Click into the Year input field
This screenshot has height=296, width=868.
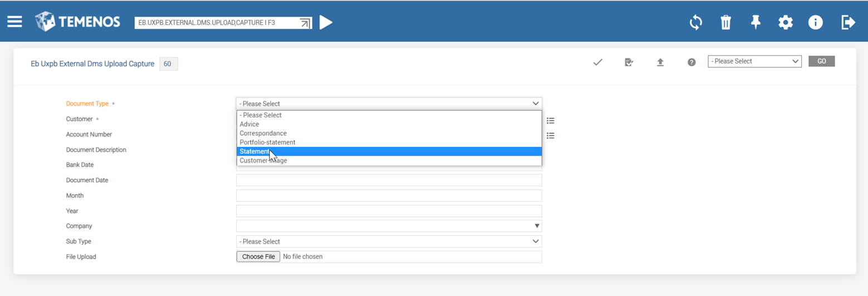(389, 211)
